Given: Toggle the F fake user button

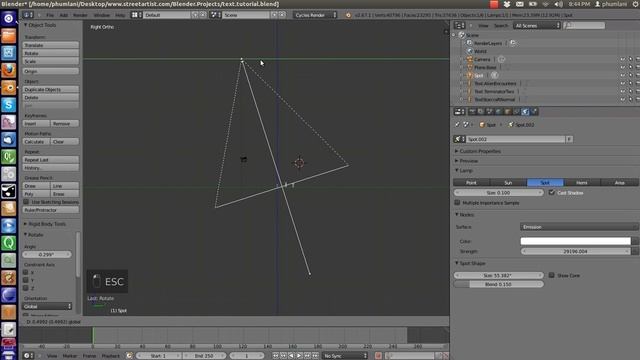Looking at the screenshot, I should (x=569, y=139).
